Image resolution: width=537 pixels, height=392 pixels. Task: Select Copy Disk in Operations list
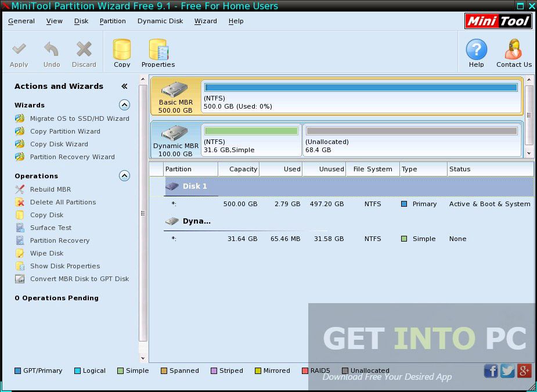[46, 215]
